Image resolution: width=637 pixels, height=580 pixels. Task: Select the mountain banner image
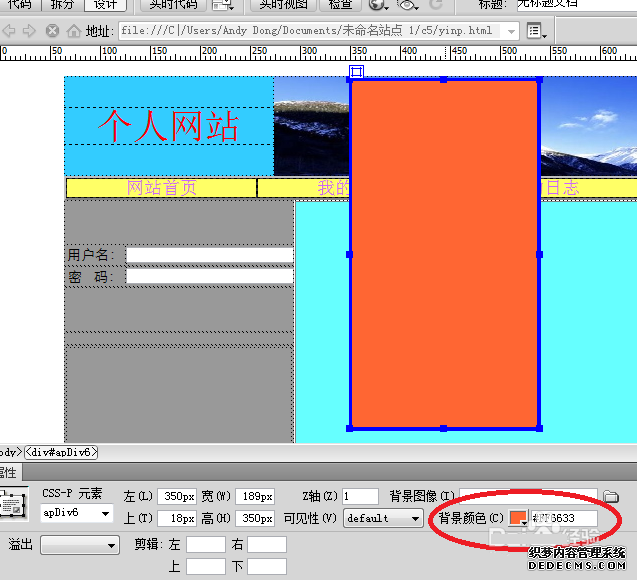[x=311, y=126]
